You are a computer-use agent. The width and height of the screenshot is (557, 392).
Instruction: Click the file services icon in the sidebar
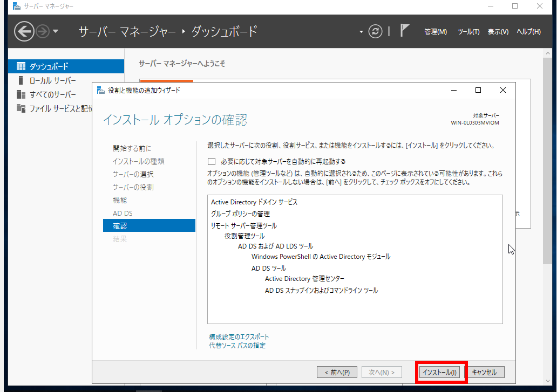[x=21, y=108]
